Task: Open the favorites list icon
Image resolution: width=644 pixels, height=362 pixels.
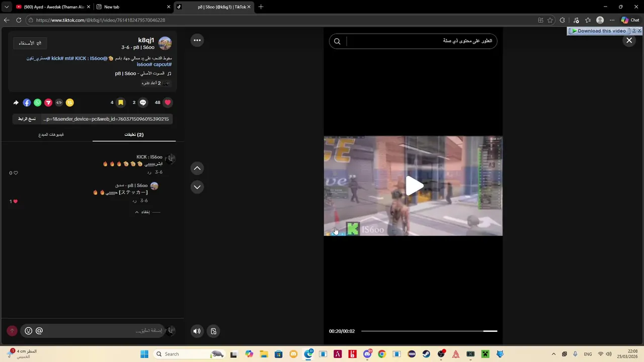Action: [x=588, y=20]
